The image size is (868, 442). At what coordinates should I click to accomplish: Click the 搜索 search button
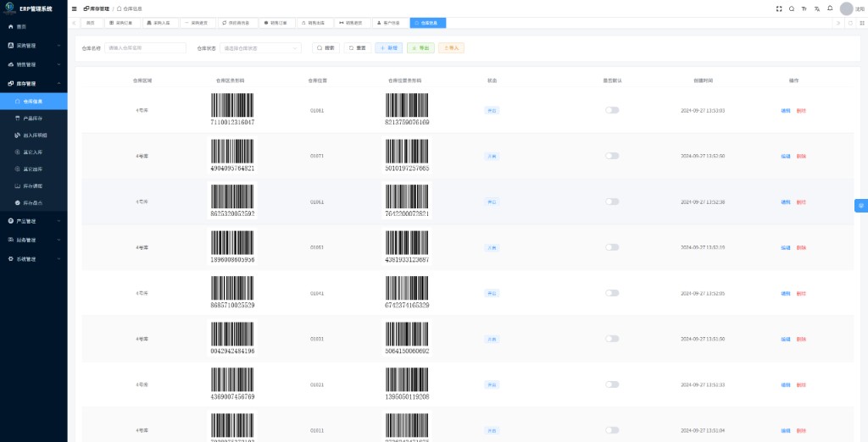click(326, 48)
